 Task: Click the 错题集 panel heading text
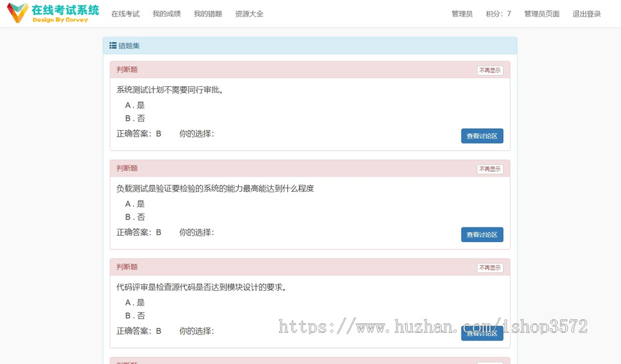point(129,46)
